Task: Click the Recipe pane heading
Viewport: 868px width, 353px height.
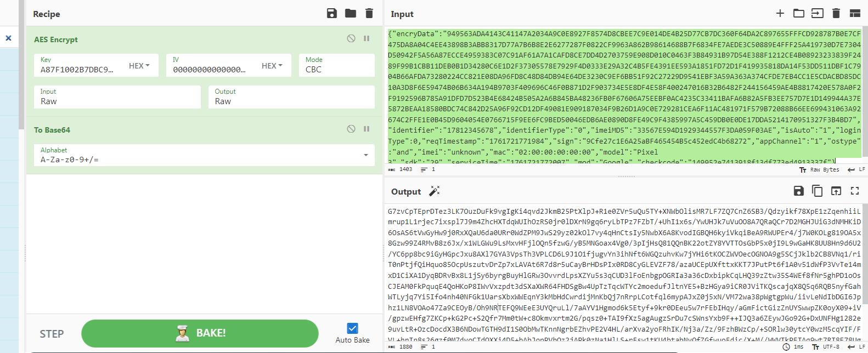Action: coord(47,14)
